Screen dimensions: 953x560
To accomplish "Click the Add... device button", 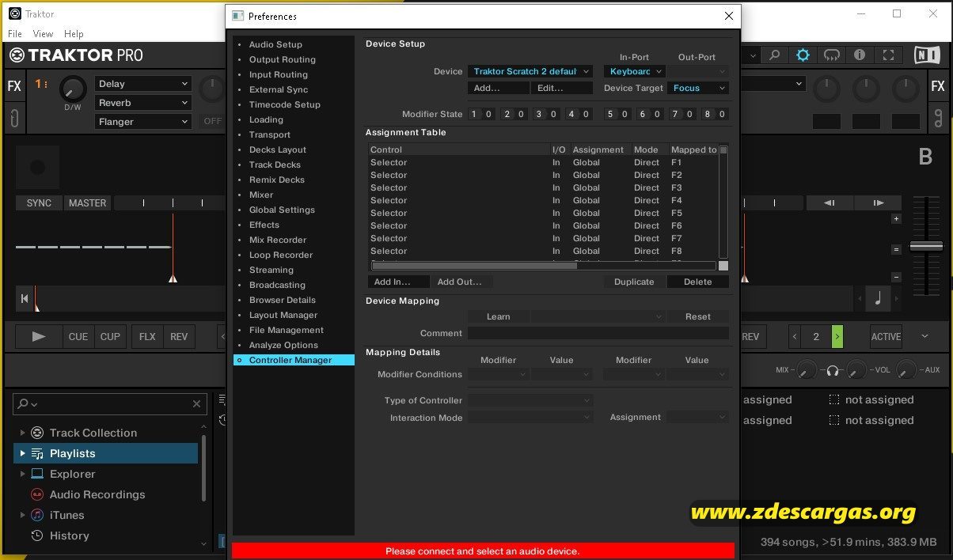I will 499,88.
